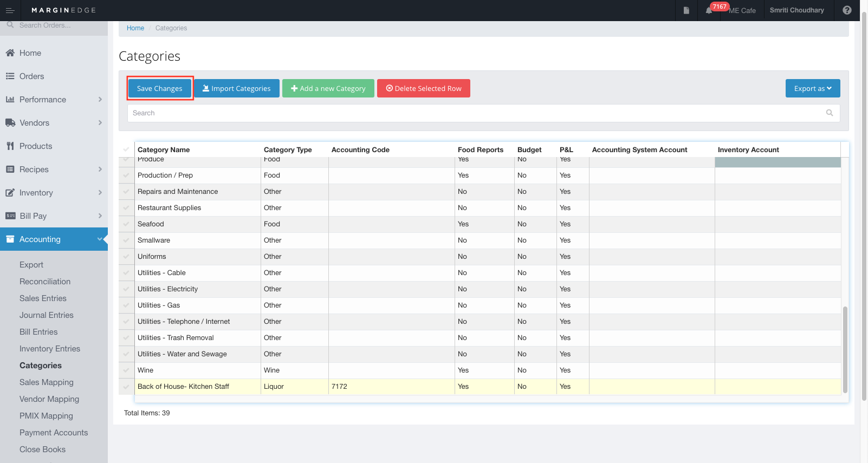Click the document icon in top bar
Image resolution: width=868 pixels, height=463 pixels.
pos(686,10)
